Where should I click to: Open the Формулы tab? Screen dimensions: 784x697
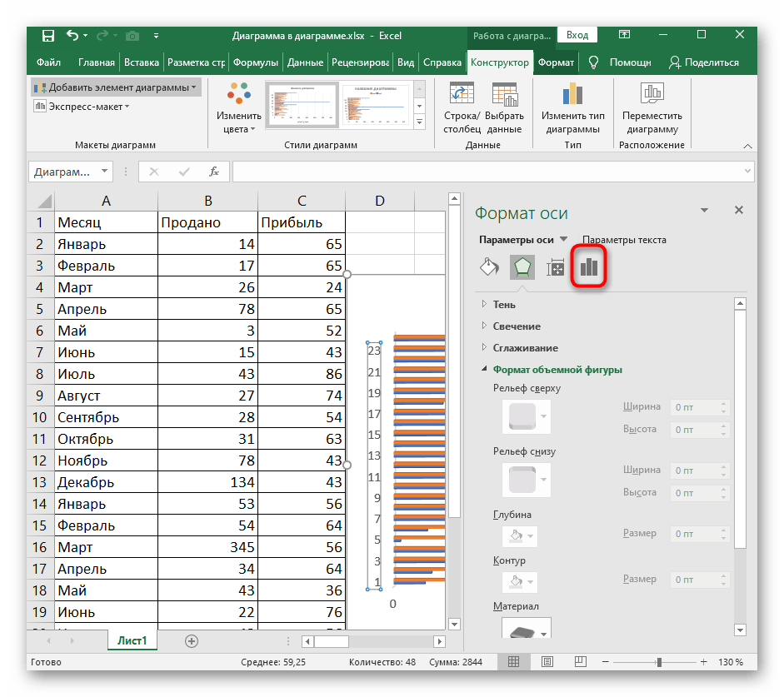(256, 62)
